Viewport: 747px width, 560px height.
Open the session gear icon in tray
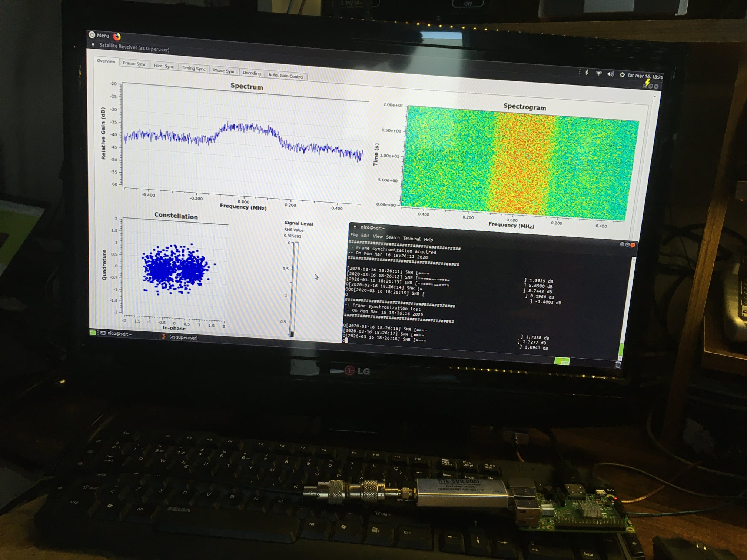(x=622, y=75)
